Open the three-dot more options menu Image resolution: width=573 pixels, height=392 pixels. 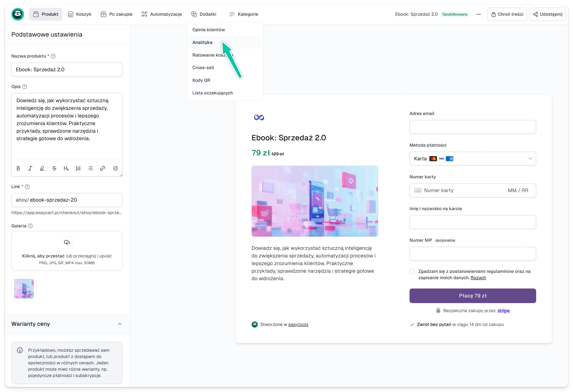point(478,14)
